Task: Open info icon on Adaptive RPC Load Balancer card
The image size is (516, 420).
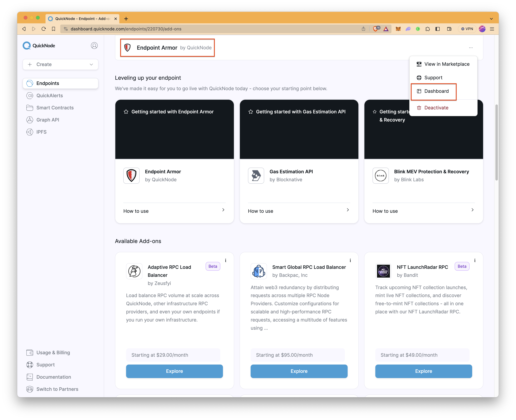Action: point(225,260)
